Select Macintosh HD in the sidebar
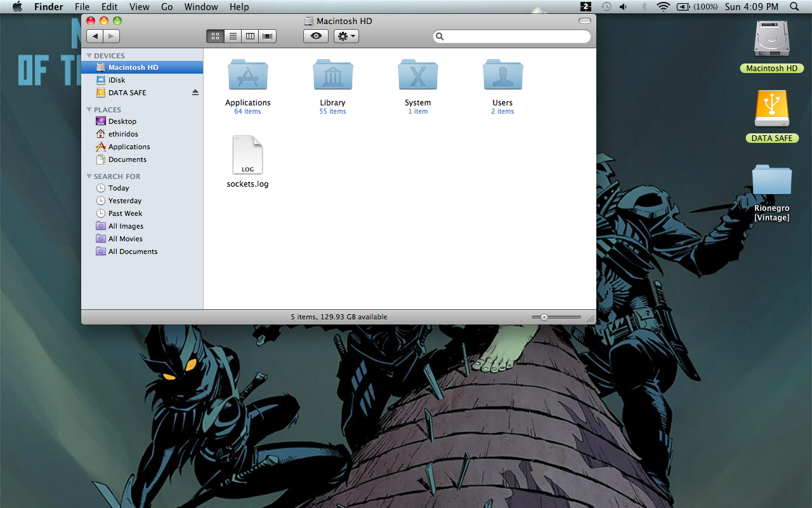This screenshot has width=812, height=508. 142,67
